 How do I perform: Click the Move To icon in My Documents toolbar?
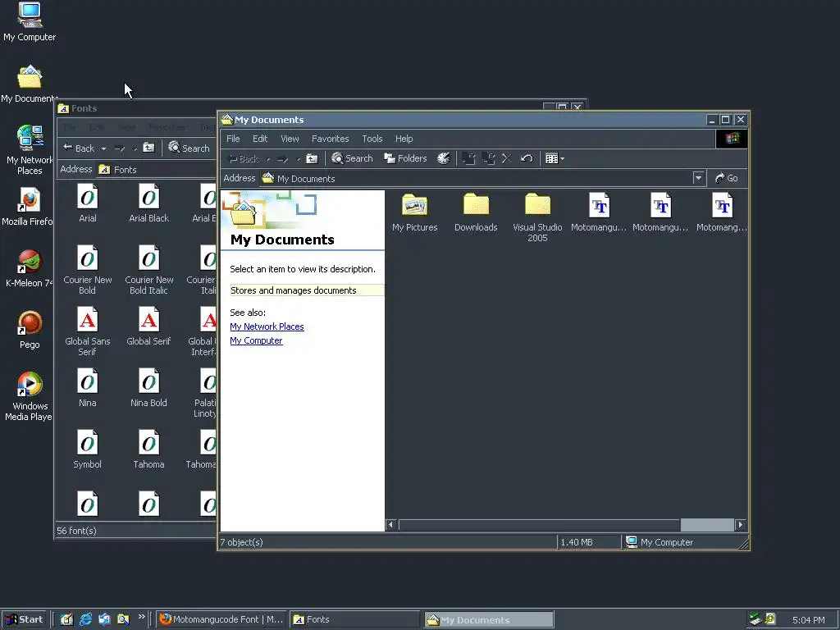[x=468, y=158]
